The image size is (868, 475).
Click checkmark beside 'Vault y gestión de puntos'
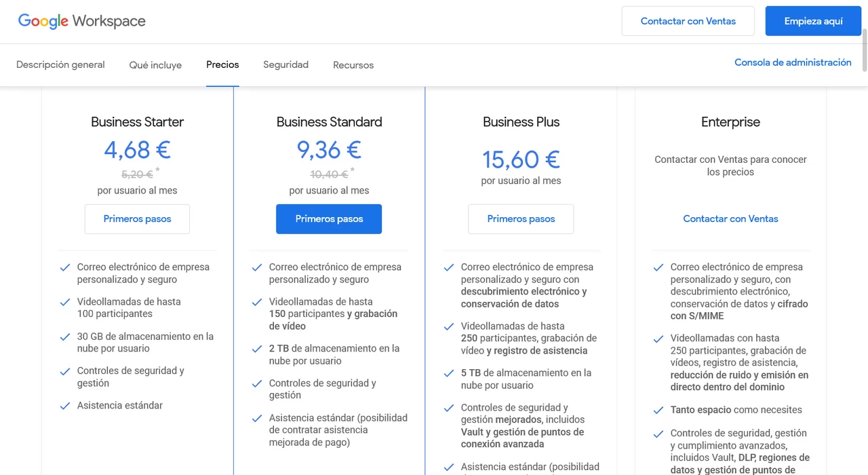pyautogui.click(x=449, y=408)
